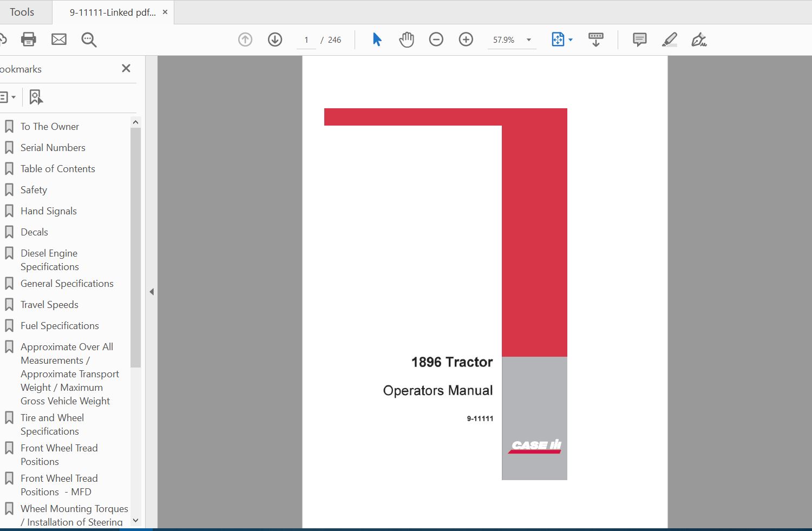Open Fuel Specifications bookmark
This screenshot has width=812, height=531.
click(x=60, y=326)
